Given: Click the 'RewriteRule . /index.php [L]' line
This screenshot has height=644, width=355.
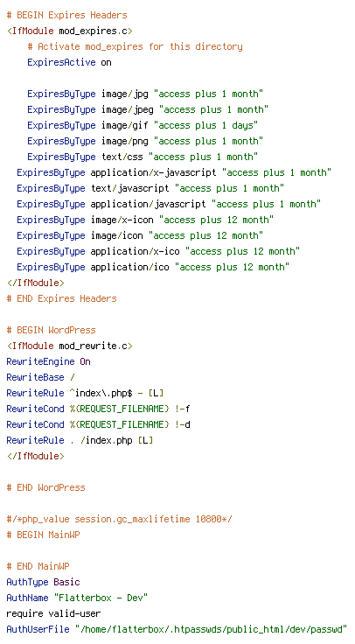Looking at the screenshot, I should tap(80, 440).
